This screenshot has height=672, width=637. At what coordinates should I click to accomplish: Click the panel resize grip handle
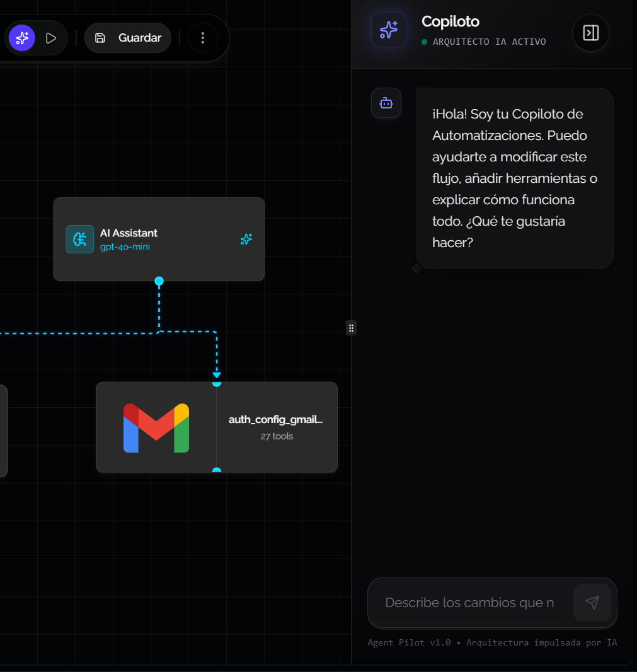click(351, 328)
